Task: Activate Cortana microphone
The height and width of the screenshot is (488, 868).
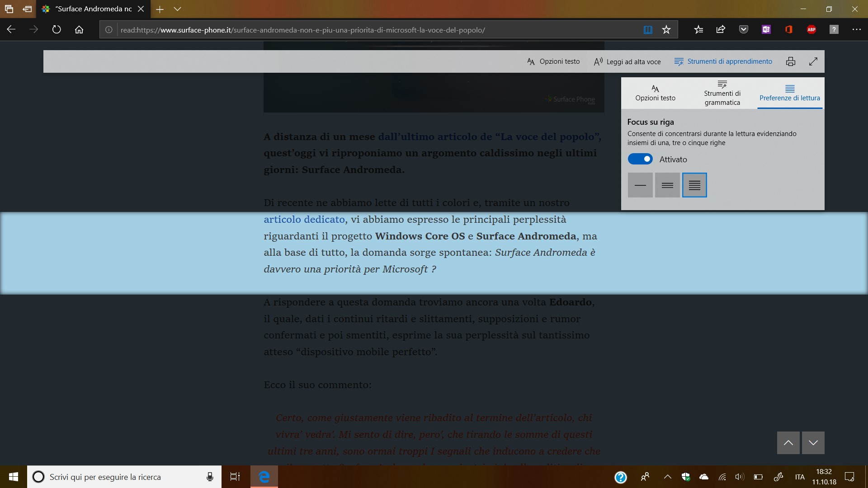Action: point(210,477)
